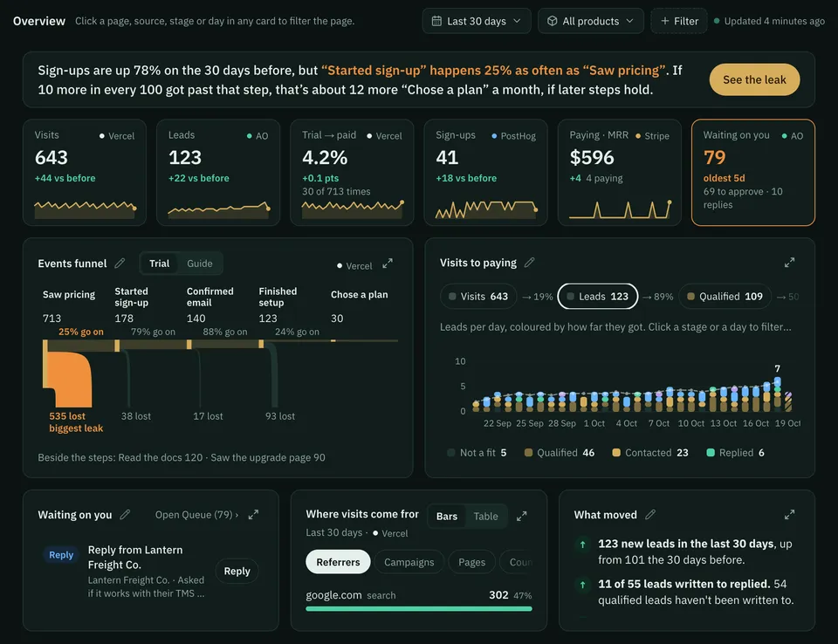This screenshot has width=838, height=644.
Task: Click pencil icon beside What moved
Action: tap(649, 514)
